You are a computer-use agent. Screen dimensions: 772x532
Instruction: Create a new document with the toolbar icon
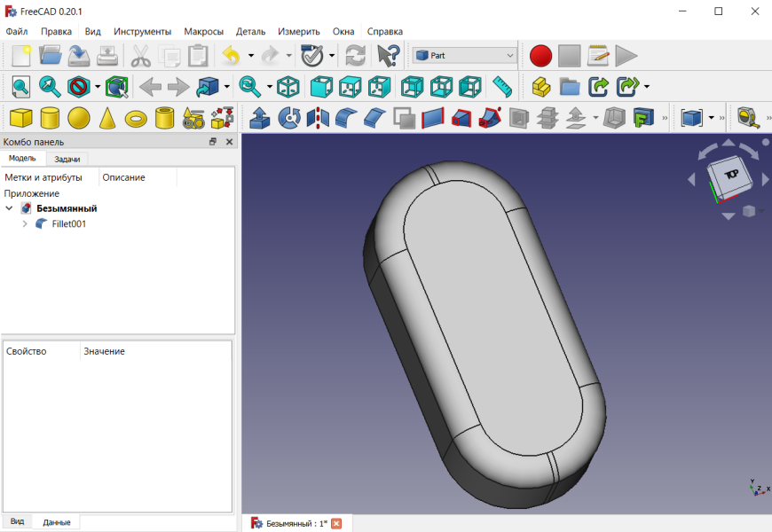tap(21, 56)
